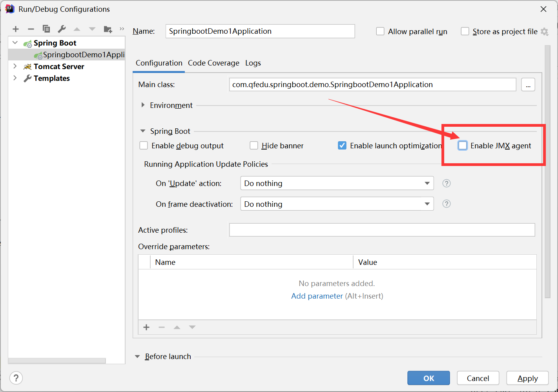This screenshot has width=558, height=392.
Task: Close the Run/Debug Configurations dialog
Action: coord(543,9)
